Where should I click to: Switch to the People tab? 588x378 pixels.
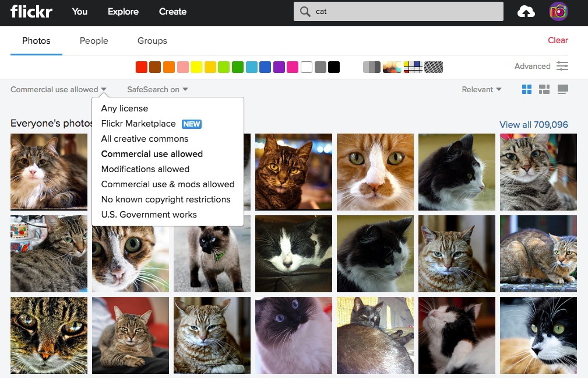(x=94, y=40)
